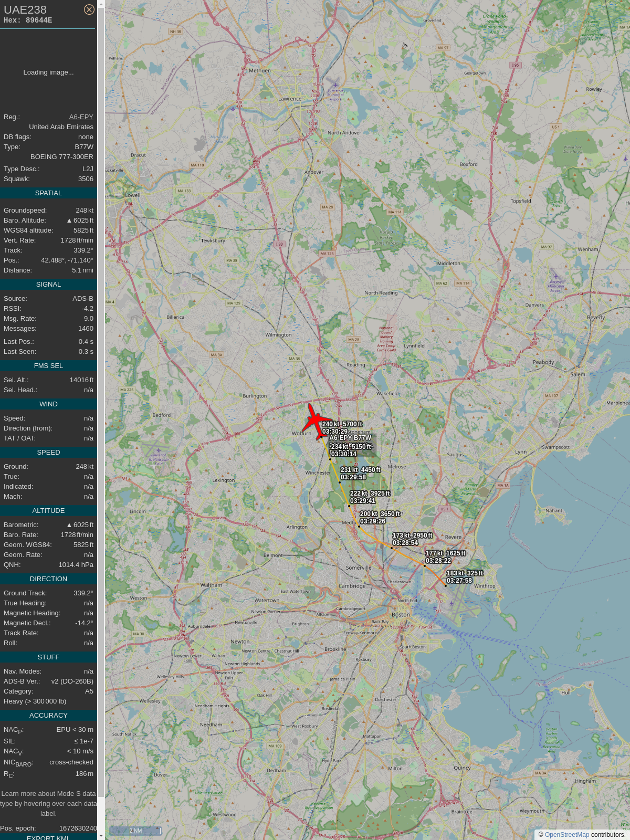Viewport: 630px width, 840px height.
Task: Click the 2 NM map scale bar
Action: (135, 831)
